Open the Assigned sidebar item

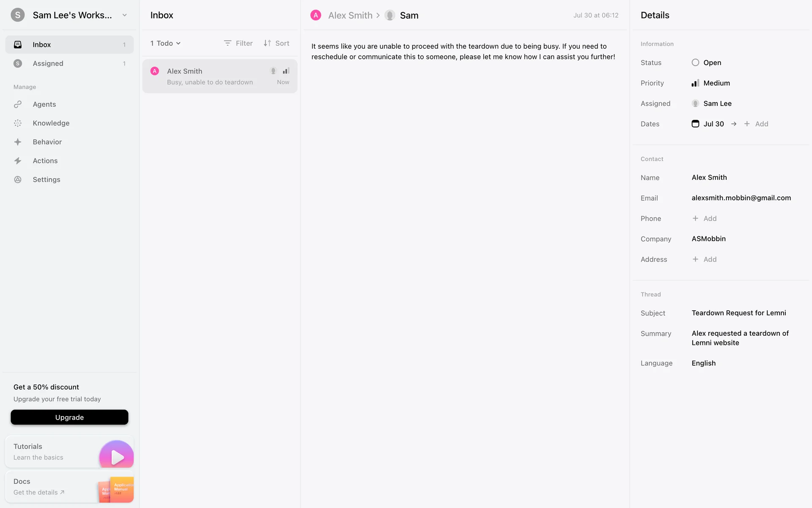point(48,63)
